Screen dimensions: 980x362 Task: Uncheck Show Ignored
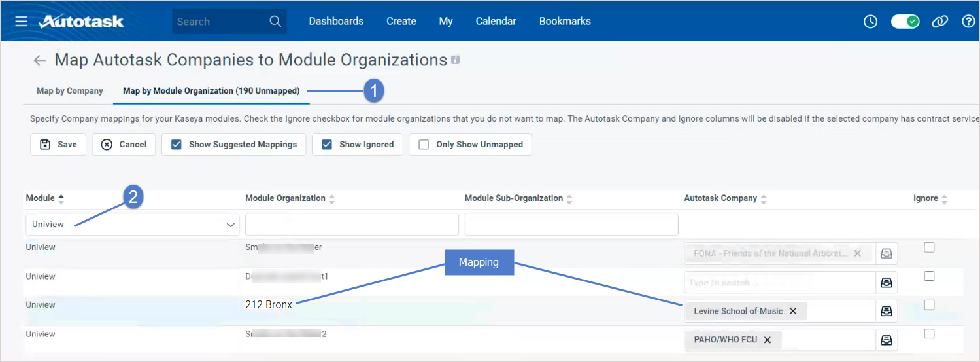(327, 145)
